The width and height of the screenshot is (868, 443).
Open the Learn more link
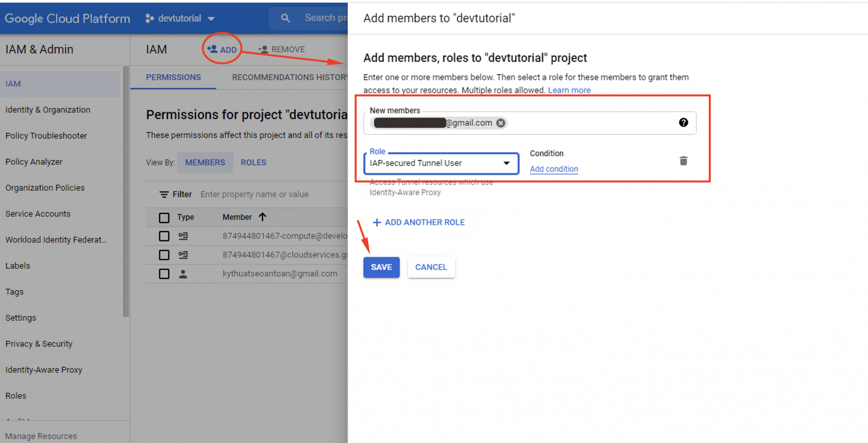569,90
